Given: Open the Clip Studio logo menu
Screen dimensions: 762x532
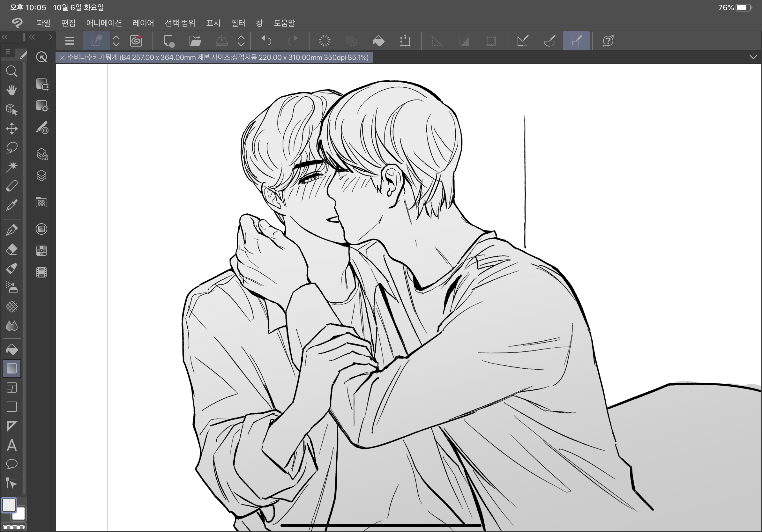Looking at the screenshot, I should (x=17, y=23).
